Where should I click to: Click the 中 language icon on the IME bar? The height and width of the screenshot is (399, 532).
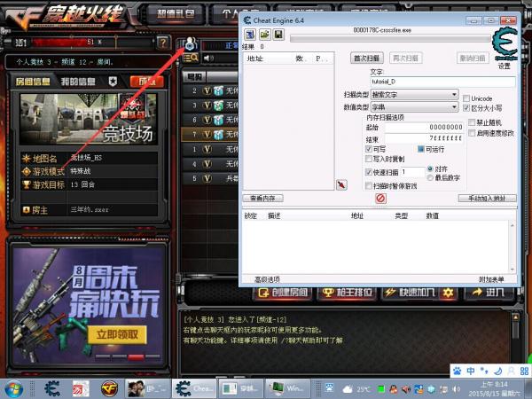click(x=471, y=371)
